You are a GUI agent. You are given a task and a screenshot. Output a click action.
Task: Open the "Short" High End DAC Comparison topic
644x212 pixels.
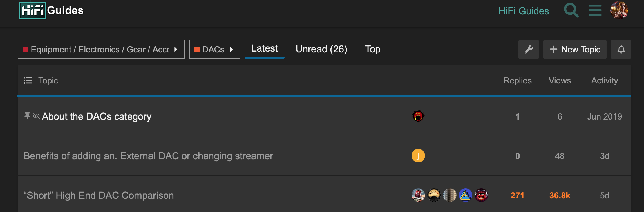99,195
